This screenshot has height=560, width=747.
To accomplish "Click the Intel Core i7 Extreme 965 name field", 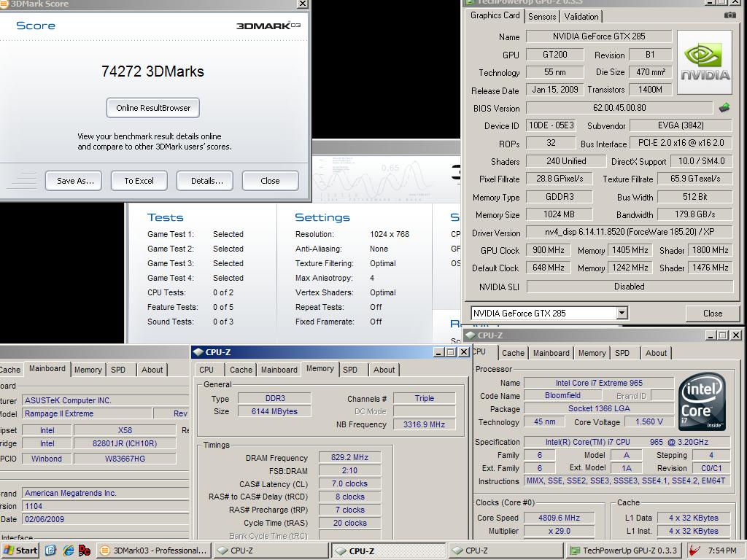I will click(x=599, y=383).
